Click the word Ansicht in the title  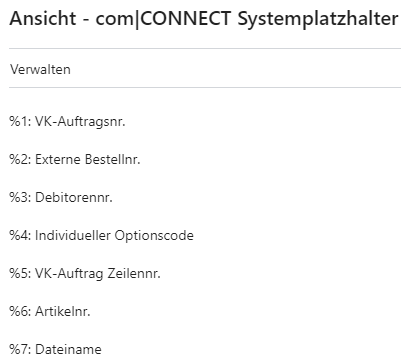coord(43,18)
